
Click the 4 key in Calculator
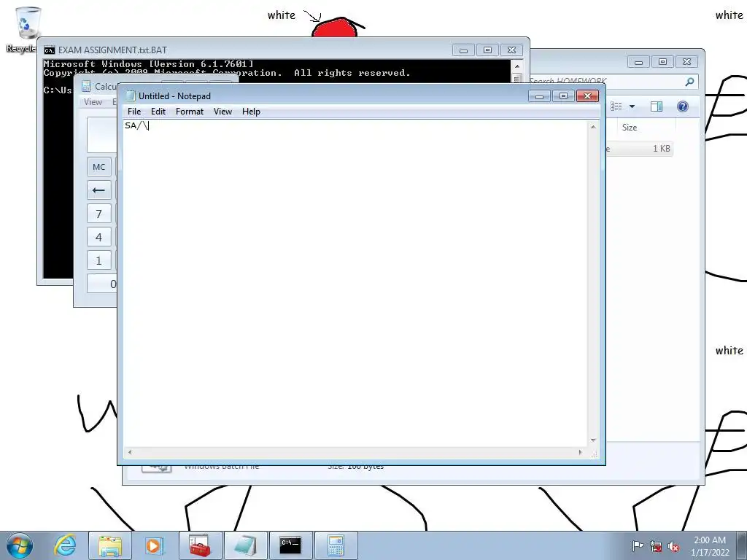(98, 237)
